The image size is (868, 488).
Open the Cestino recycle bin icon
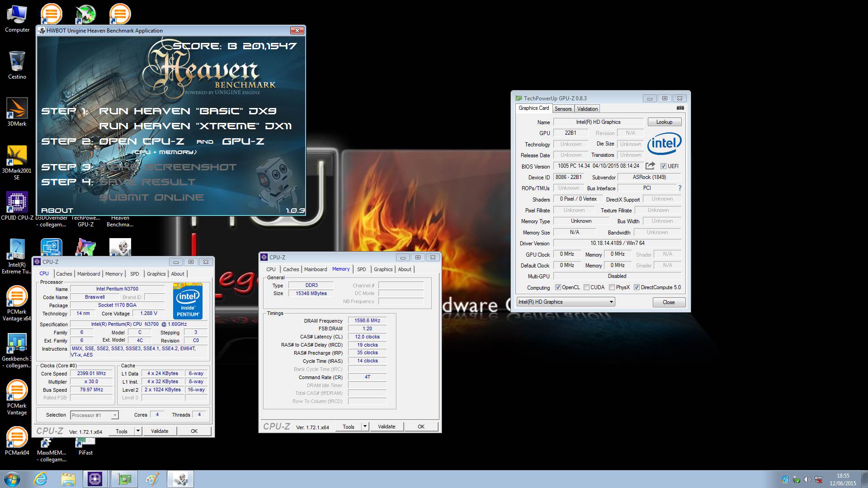point(17,65)
